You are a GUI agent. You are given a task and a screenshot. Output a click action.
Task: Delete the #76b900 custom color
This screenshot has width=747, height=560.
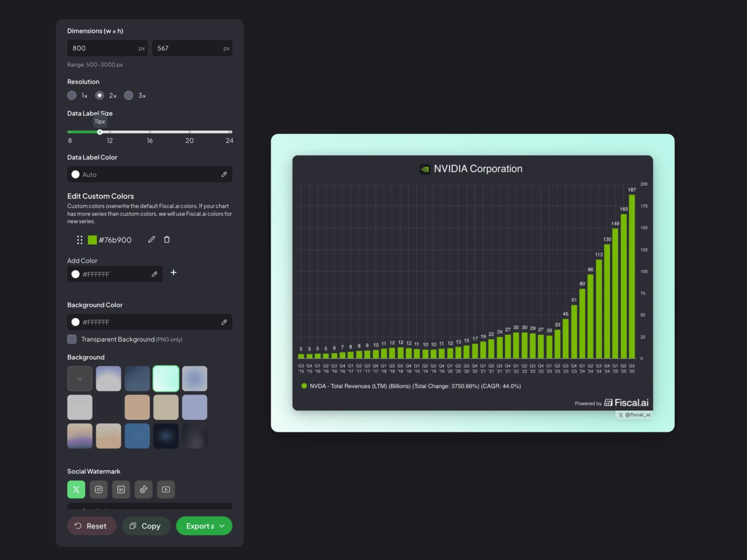coord(167,239)
